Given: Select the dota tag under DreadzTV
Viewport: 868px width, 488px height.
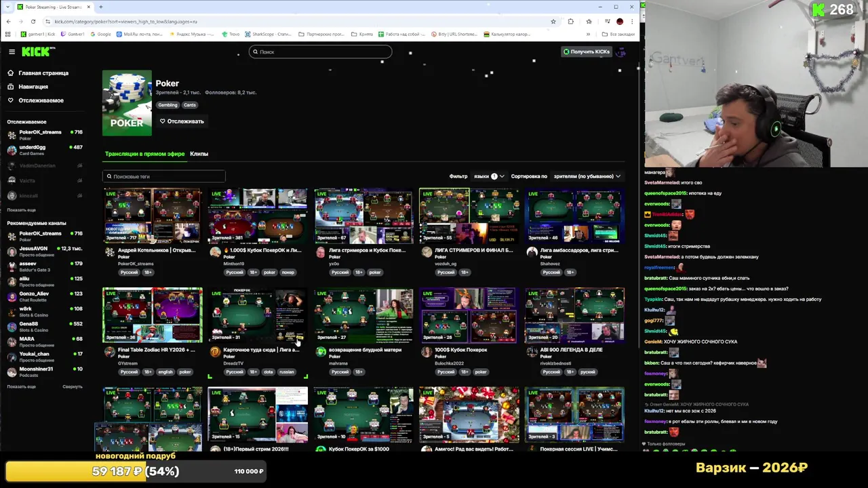Looking at the screenshot, I should 268,372.
